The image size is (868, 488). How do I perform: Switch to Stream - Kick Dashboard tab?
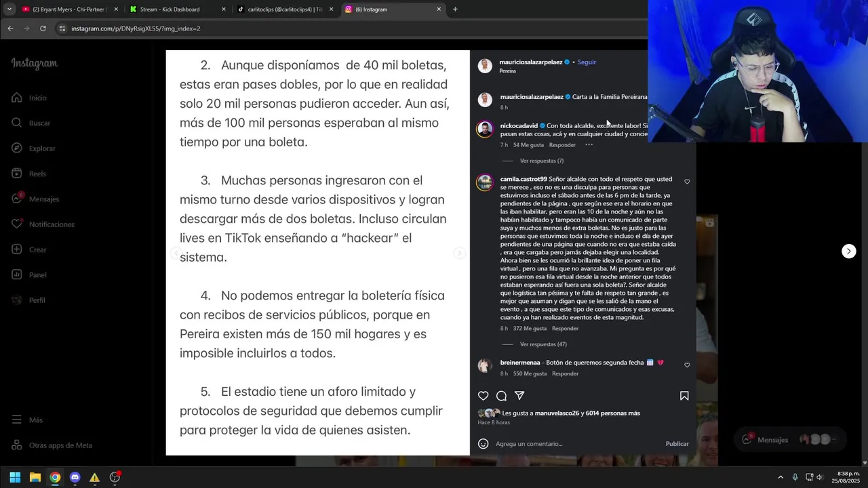pos(170,9)
